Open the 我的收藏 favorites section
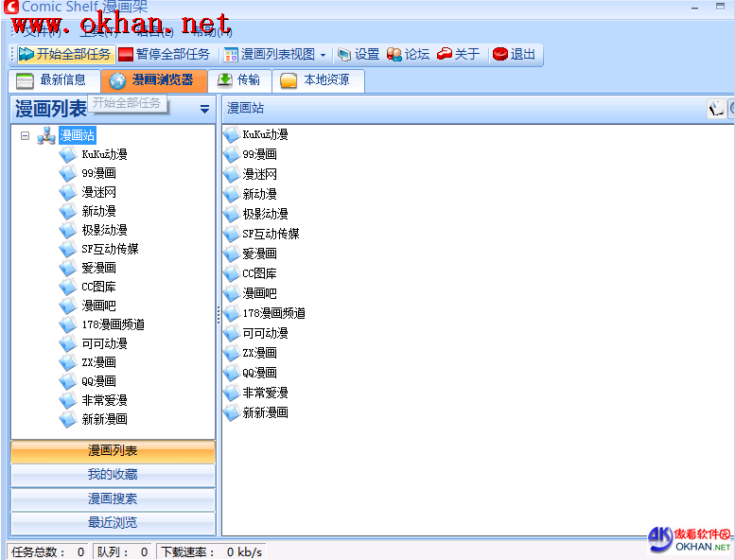 pyautogui.click(x=113, y=475)
